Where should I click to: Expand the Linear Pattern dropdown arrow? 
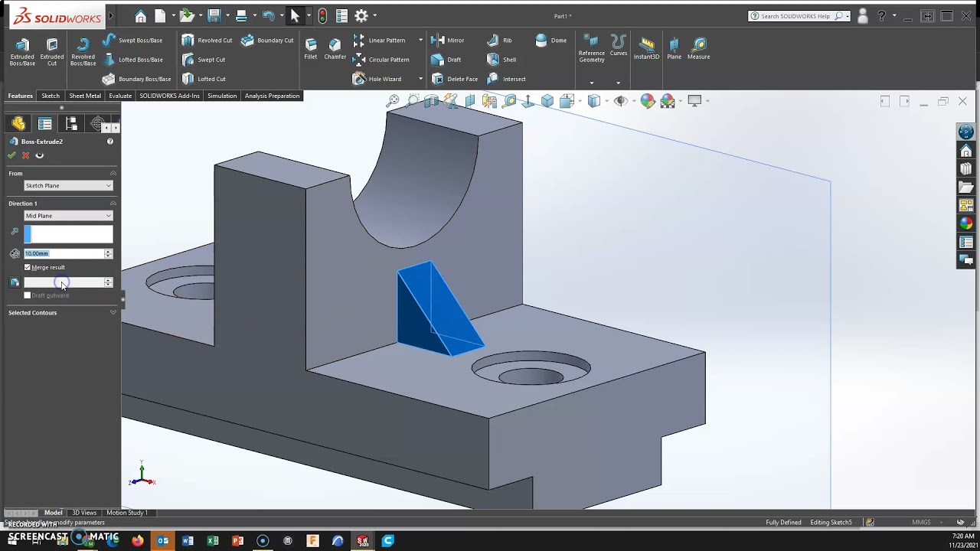click(420, 40)
